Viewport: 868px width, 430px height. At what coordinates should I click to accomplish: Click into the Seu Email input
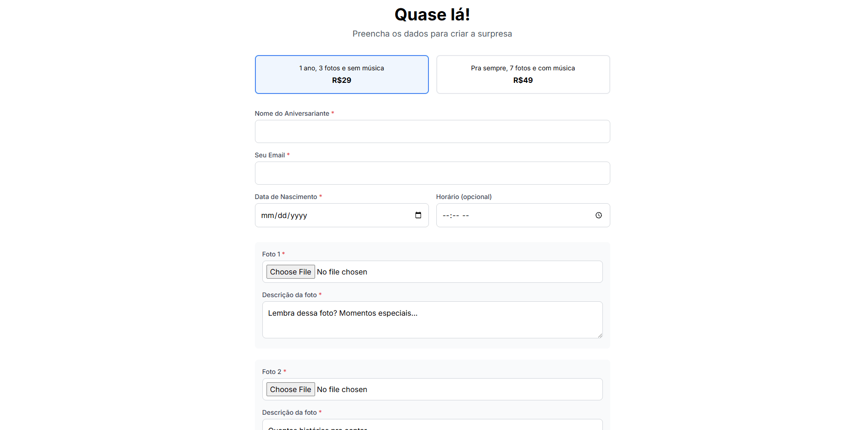pyautogui.click(x=432, y=173)
